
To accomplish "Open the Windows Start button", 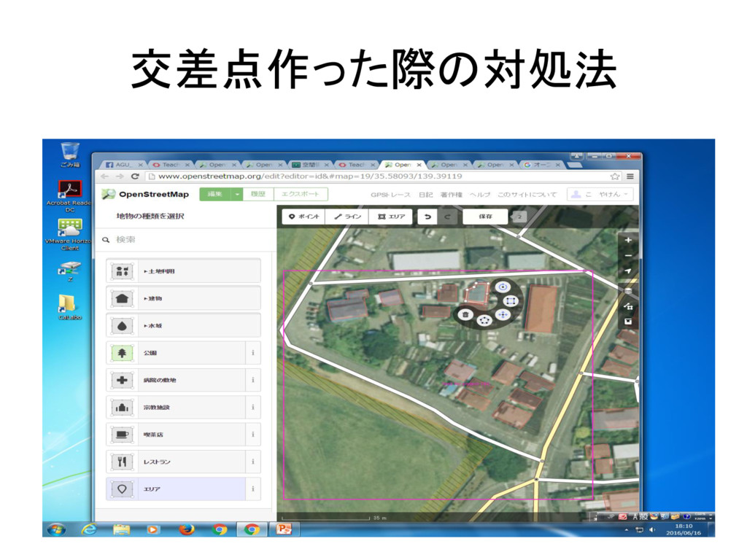I will [x=56, y=529].
